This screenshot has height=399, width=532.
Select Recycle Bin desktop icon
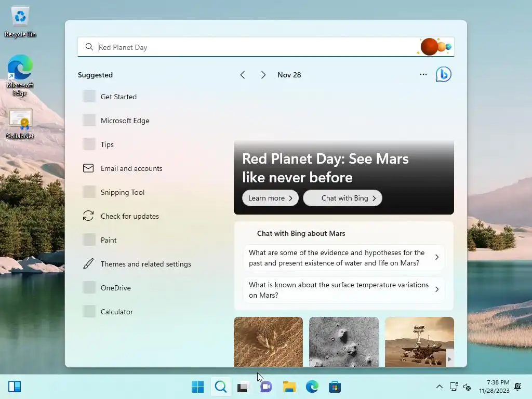pos(20,22)
